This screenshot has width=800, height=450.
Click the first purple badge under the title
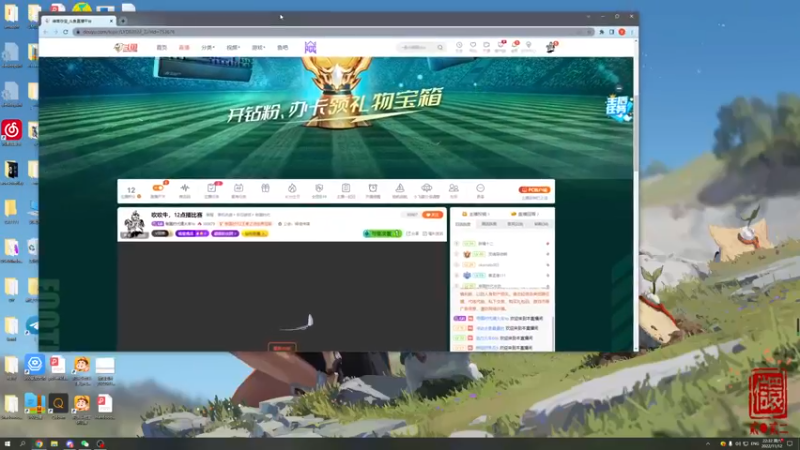point(191,233)
